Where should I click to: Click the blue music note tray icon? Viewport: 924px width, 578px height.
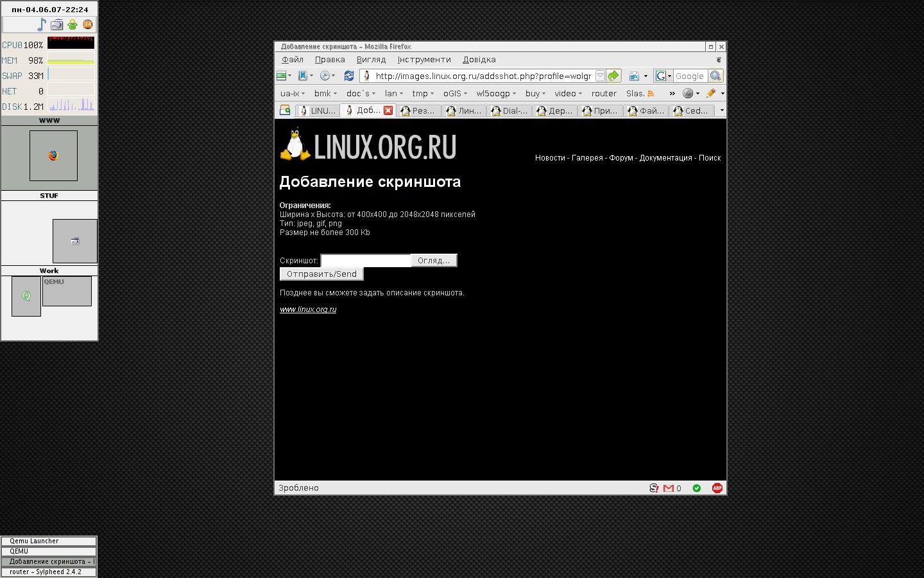42,24
